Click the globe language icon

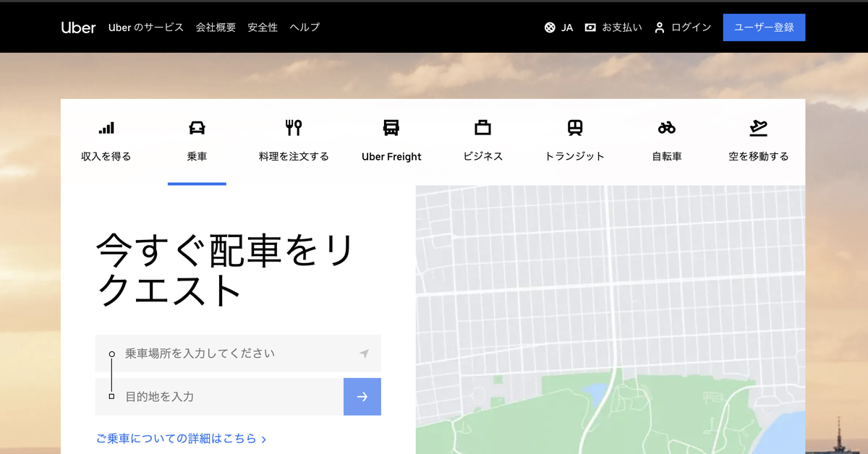(550, 27)
